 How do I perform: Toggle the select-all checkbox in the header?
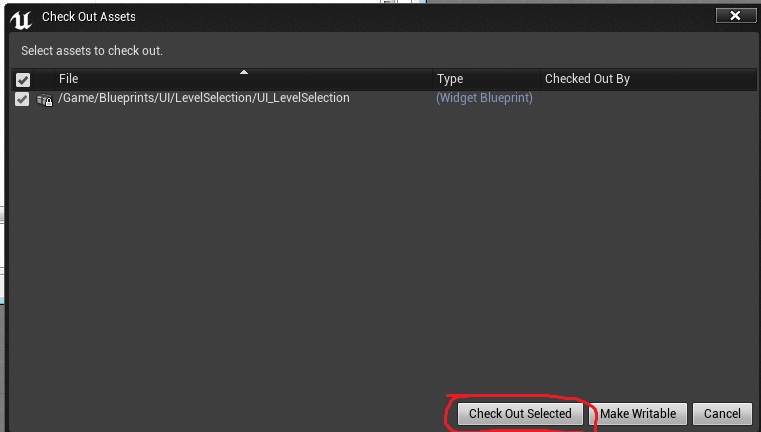pos(23,80)
